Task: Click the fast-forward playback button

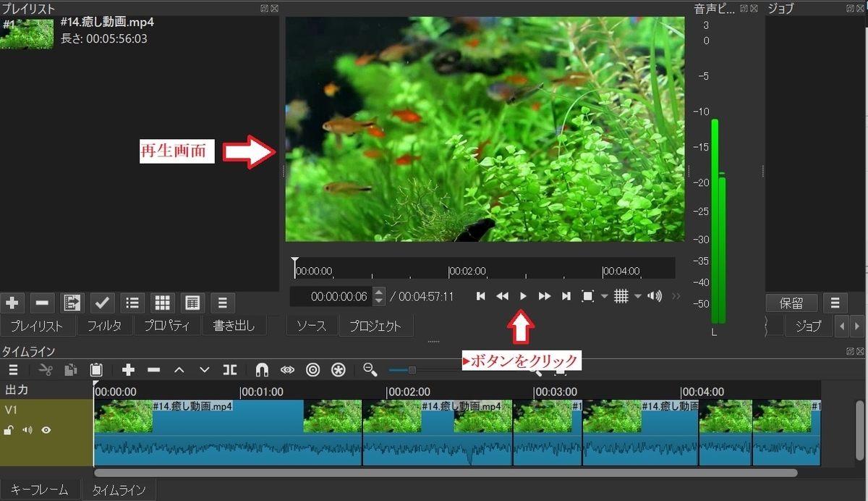Action: (545, 296)
